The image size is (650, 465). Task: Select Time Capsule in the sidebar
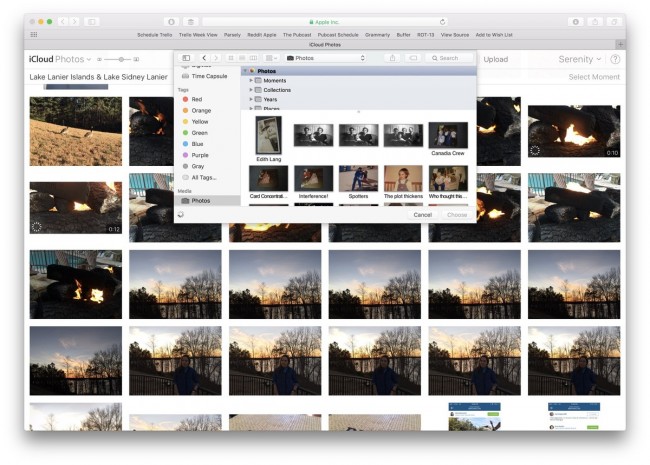click(209, 76)
